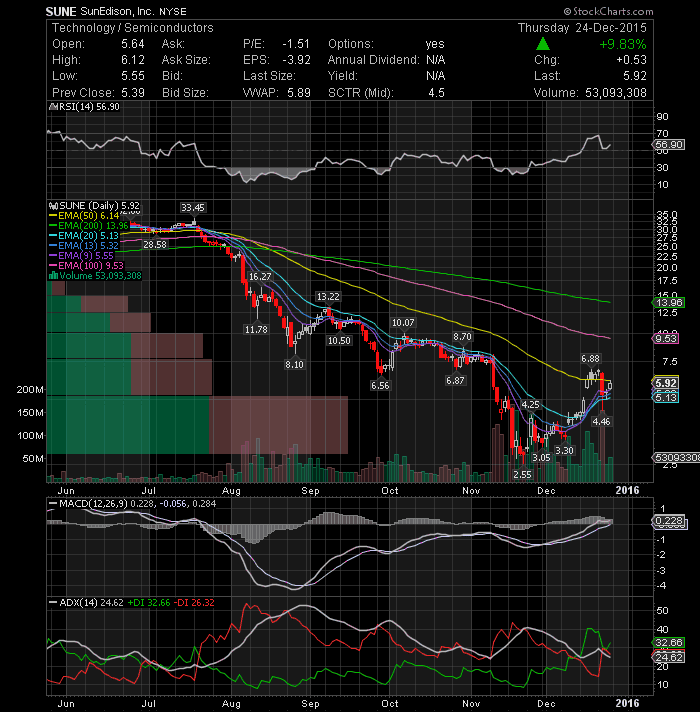Click the 'EMA(20) 5.13' legend entry
Screen dimensions: 700x712
click(x=88, y=236)
